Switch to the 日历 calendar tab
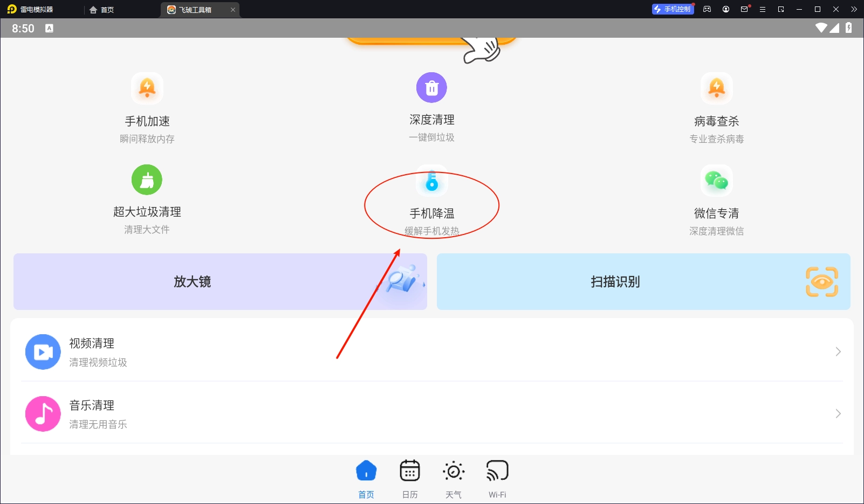Image resolution: width=864 pixels, height=504 pixels. (410, 478)
